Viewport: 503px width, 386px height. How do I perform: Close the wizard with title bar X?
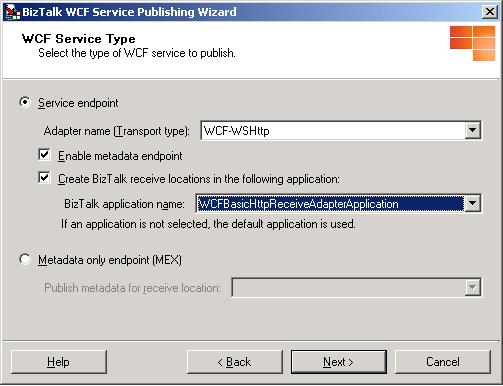click(490, 12)
